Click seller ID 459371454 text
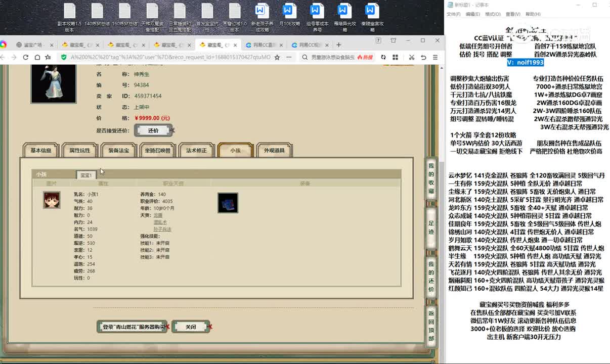 click(148, 96)
